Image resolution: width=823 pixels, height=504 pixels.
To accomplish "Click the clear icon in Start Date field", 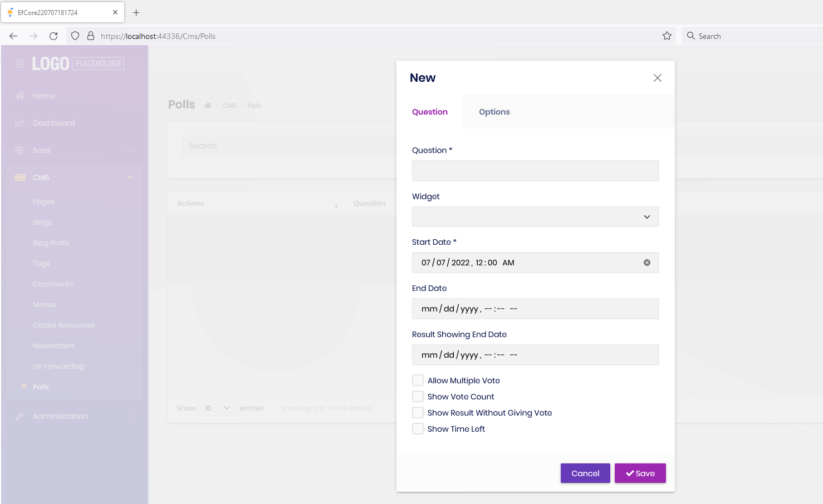I will 646,263.
